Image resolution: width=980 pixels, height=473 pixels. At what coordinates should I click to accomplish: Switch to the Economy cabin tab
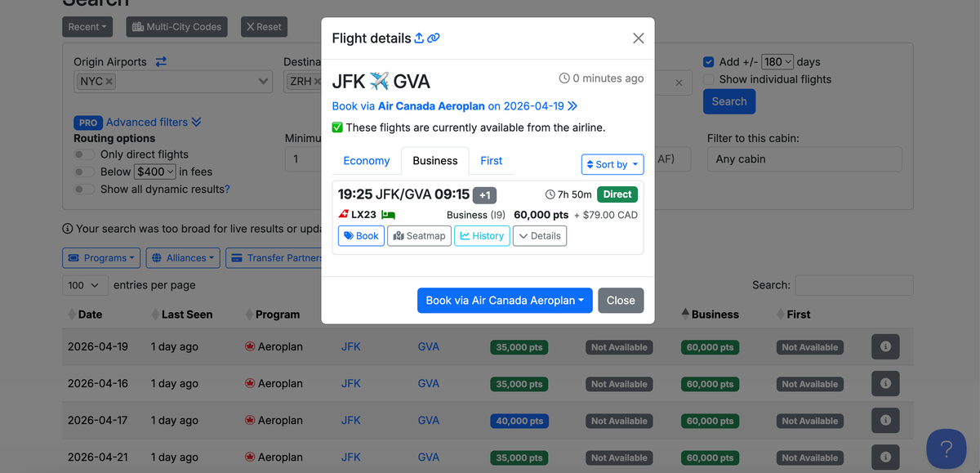point(366,161)
